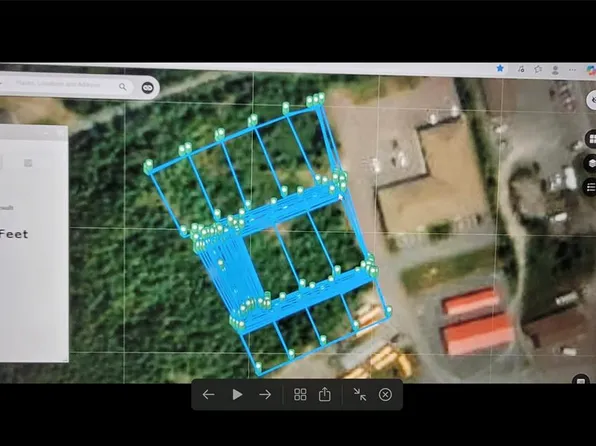
Task: Open the browser extensions icon next to the star
Action: (521, 69)
